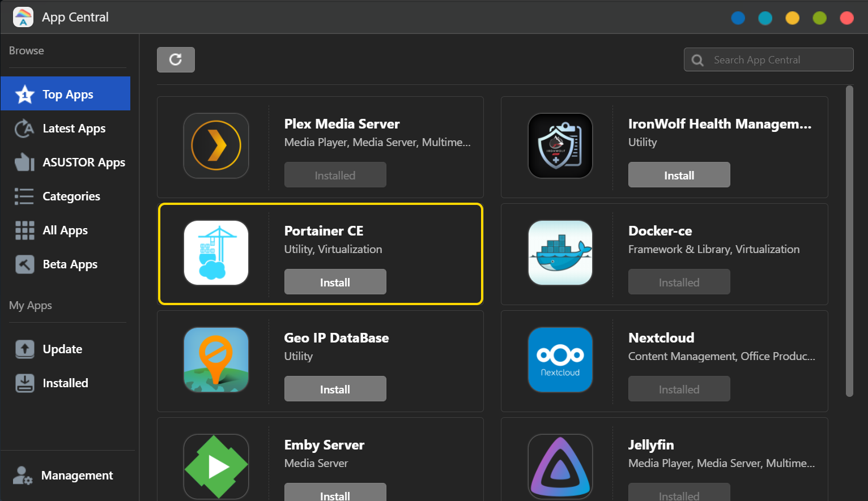This screenshot has height=501, width=868.
Task: Click "Utility, Virtualization" under Portainer CE
Action: [333, 249]
